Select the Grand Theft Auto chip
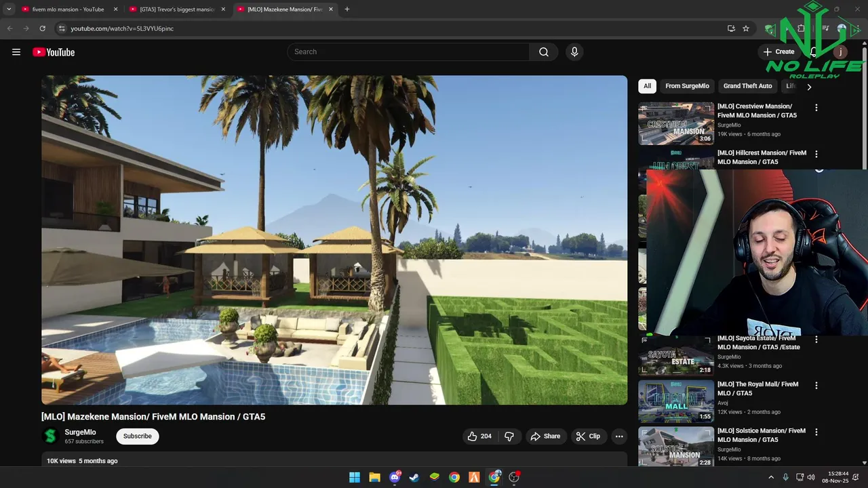 [x=747, y=86]
